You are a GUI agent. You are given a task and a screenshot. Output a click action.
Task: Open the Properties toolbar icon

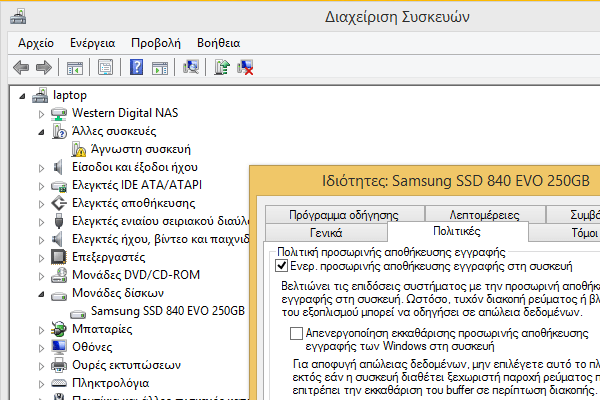coord(106,68)
